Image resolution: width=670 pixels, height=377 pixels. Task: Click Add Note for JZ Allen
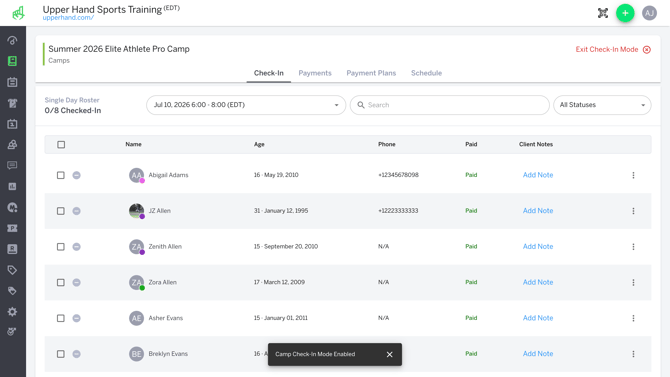[538, 211]
